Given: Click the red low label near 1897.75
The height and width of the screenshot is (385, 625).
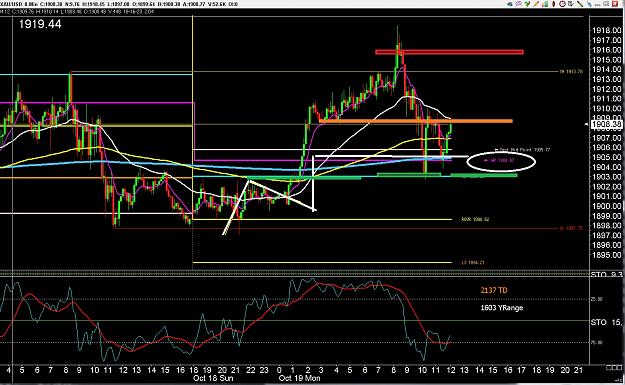Looking at the screenshot, I should [x=571, y=228].
